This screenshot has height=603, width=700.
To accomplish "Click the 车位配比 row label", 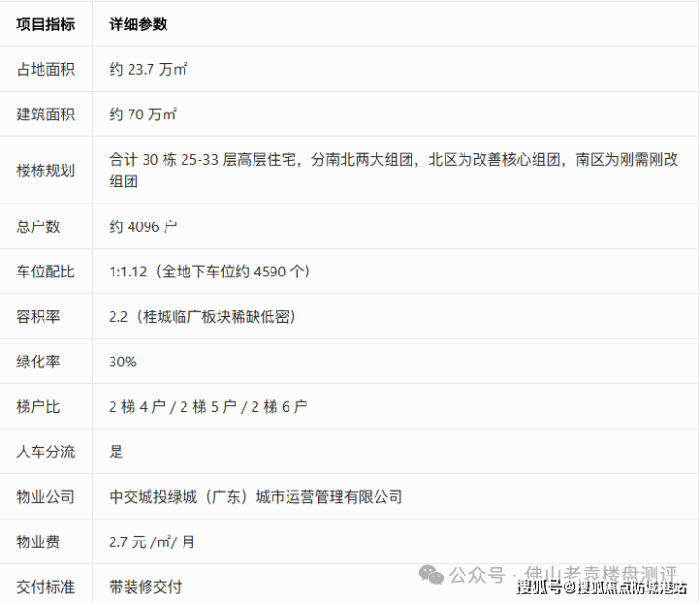I will 45,272.
